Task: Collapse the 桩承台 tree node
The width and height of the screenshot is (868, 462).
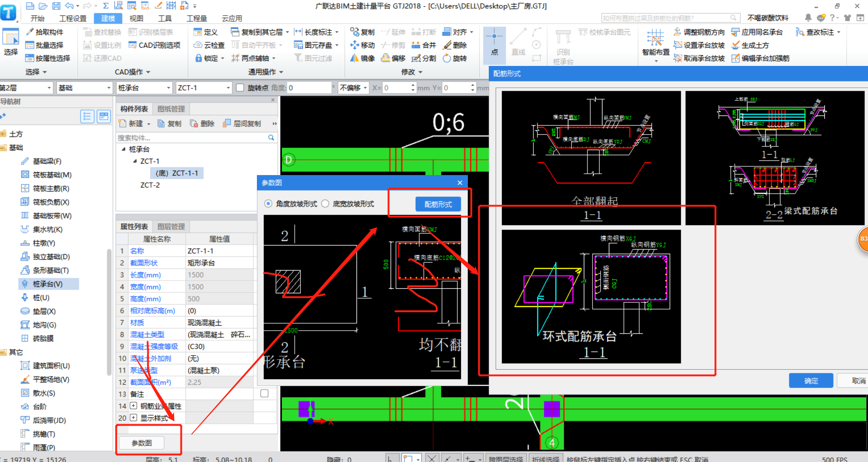Action: coord(123,149)
